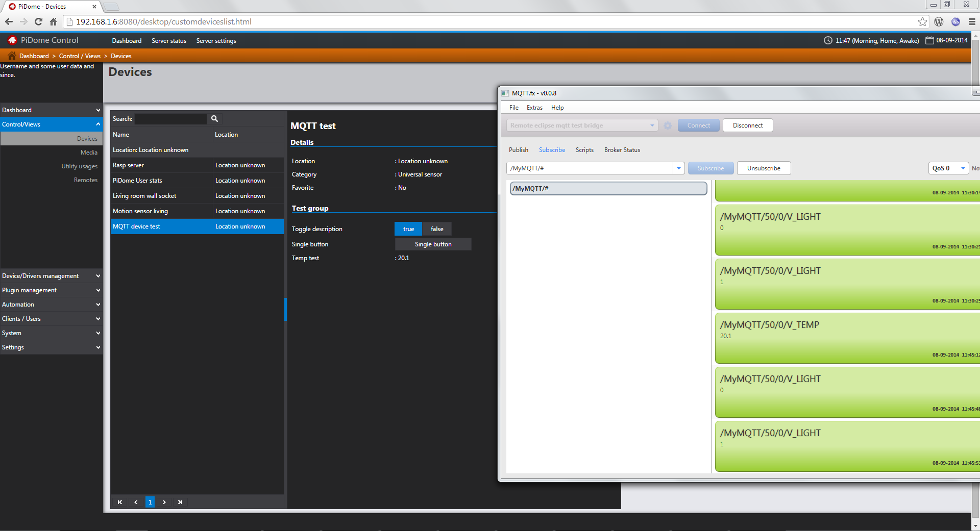This screenshot has width=980, height=531.
Task: Go to first page of device list
Action: [120, 502]
